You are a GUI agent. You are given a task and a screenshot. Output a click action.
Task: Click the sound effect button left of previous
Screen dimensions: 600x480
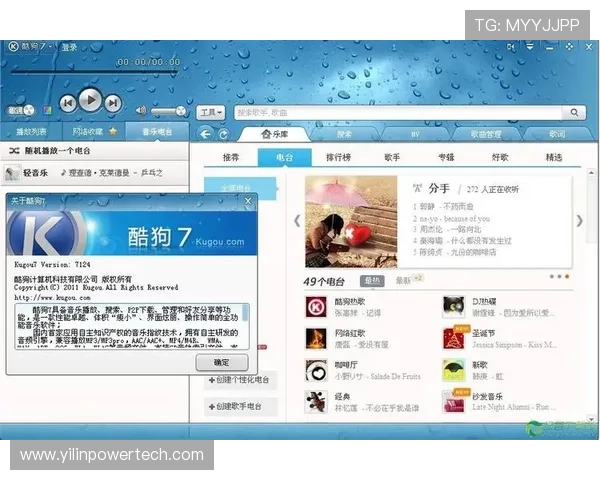point(21,110)
